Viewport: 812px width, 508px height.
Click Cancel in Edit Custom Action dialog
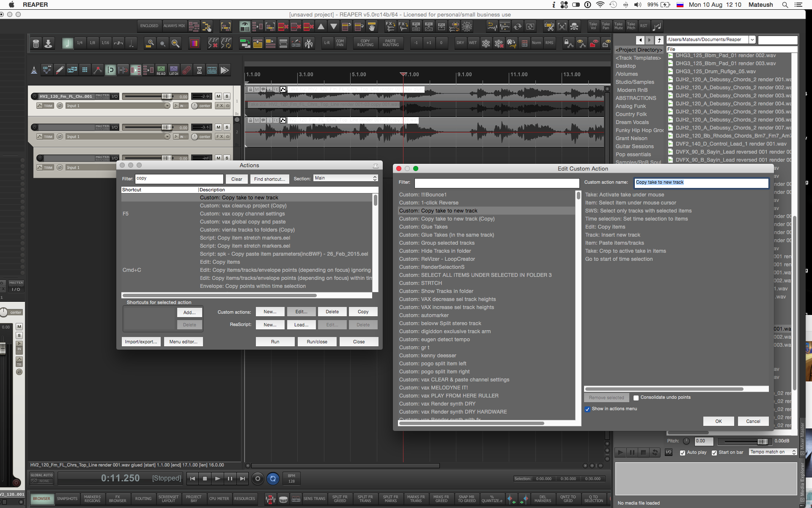point(753,421)
